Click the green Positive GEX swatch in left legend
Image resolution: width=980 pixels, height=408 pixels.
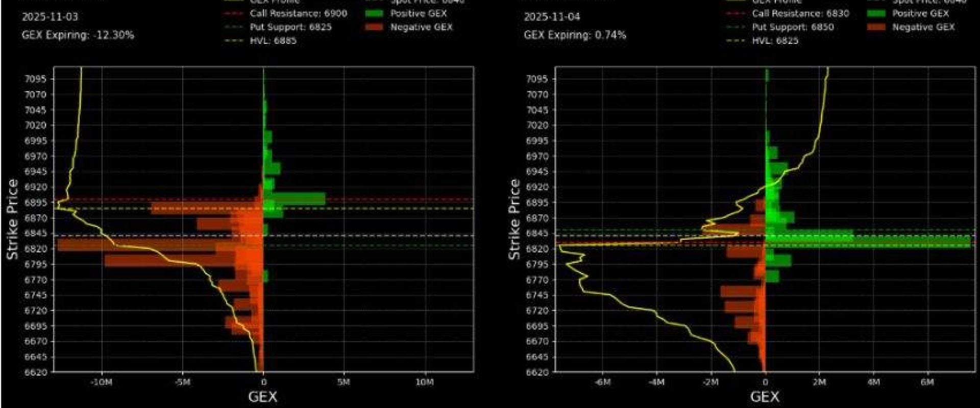pyautogui.click(x=375, y=14)
